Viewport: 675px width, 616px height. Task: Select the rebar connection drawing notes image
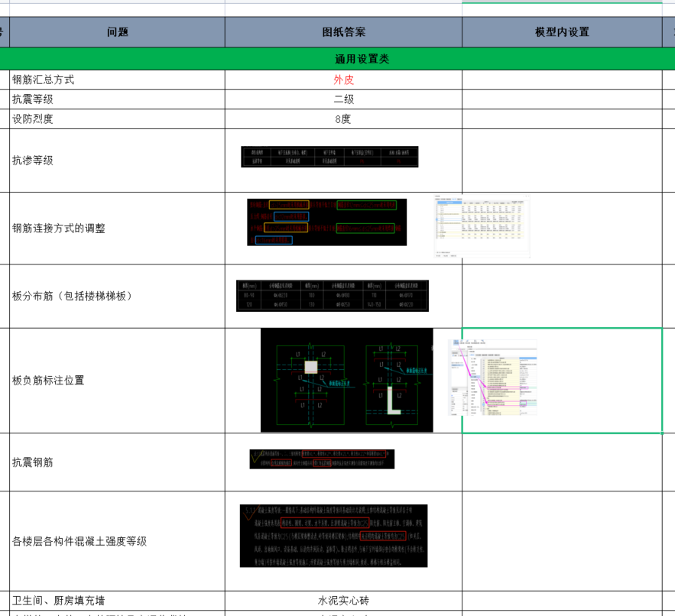click(326, 222)
